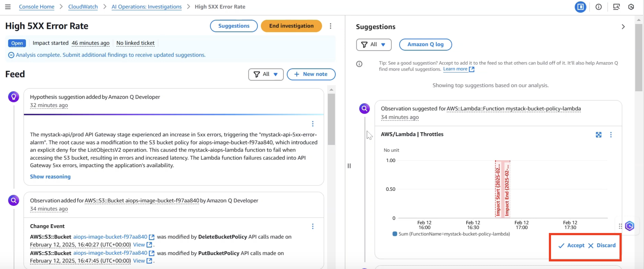
Task: Enlarge the Lambda Throttles chart
Action: pos(598,135)
